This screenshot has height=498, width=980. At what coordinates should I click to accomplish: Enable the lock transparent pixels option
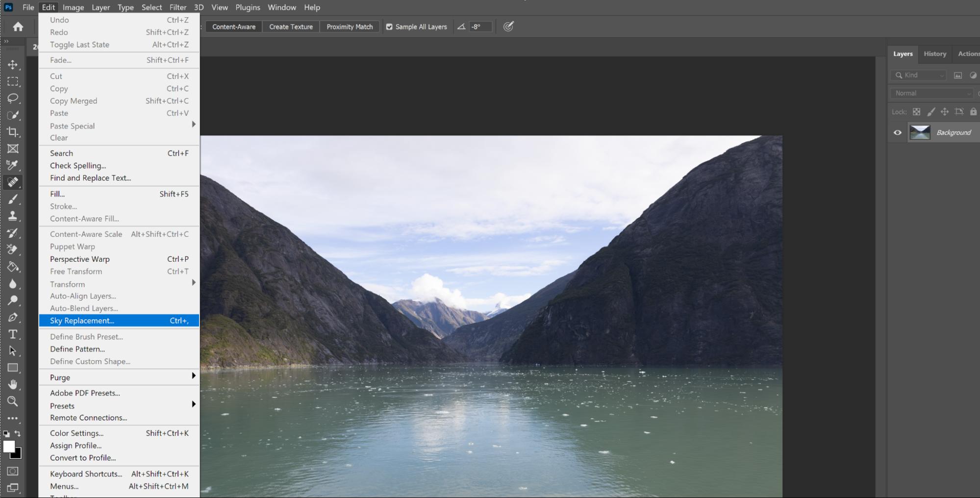[916, 112]
